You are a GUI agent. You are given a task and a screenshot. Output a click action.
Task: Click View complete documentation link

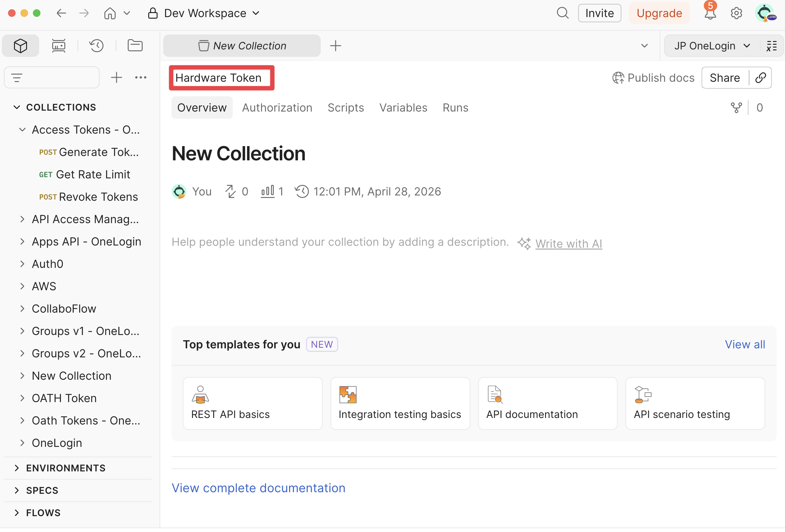(258, 488)
